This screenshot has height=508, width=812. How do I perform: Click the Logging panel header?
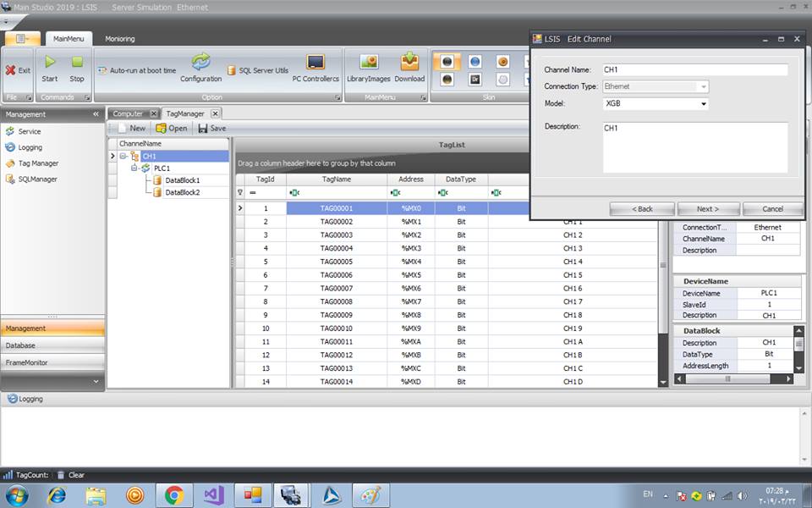25,399
